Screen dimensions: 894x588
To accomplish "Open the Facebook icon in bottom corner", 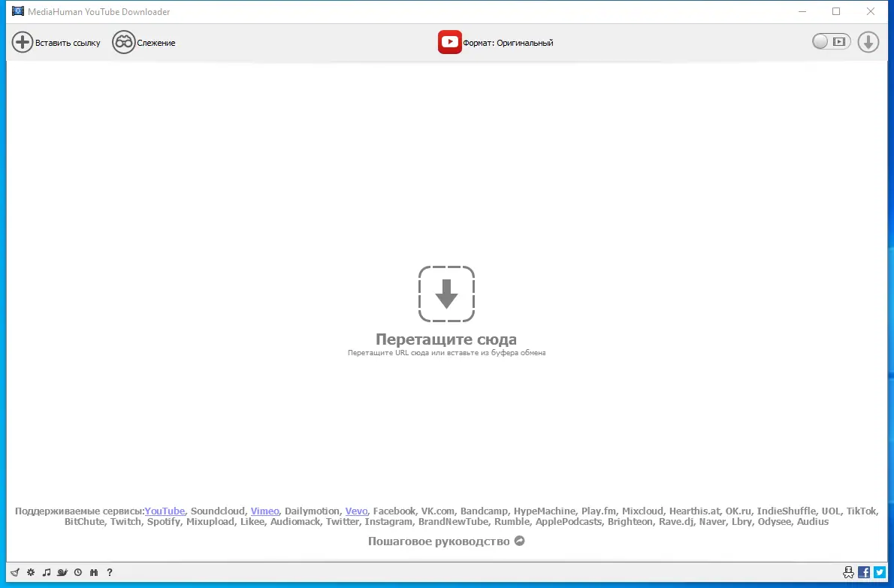I will click(864, 573).
